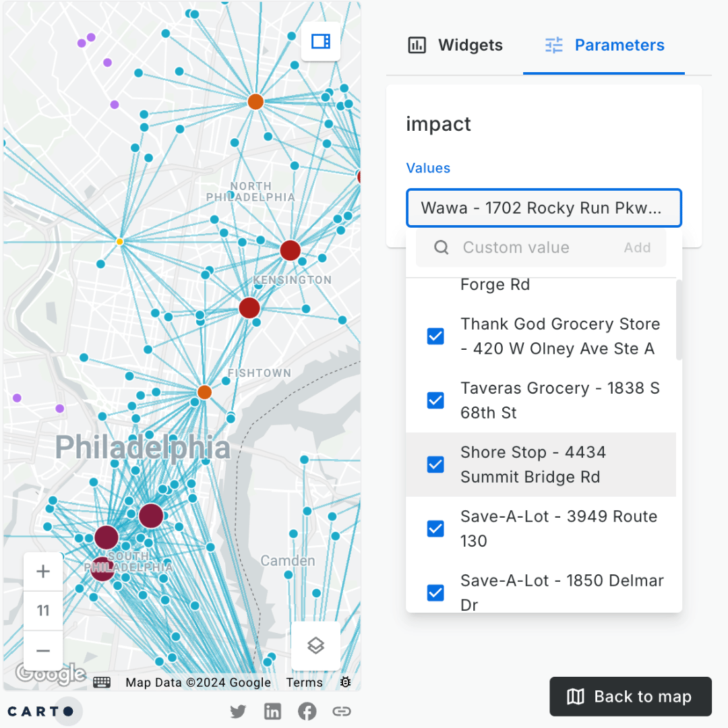
Task: Switch to the Parameters tab
Action: (604, 45)
